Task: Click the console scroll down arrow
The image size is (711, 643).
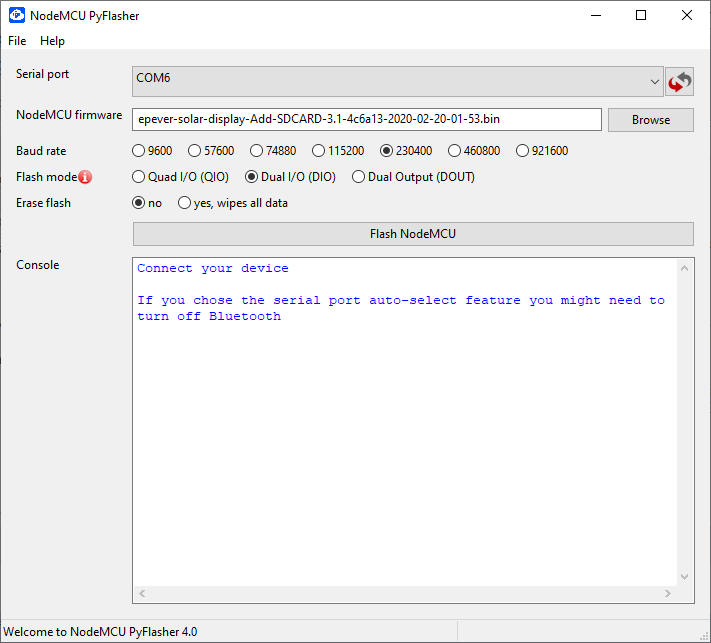Action: (x=685, y=577)
